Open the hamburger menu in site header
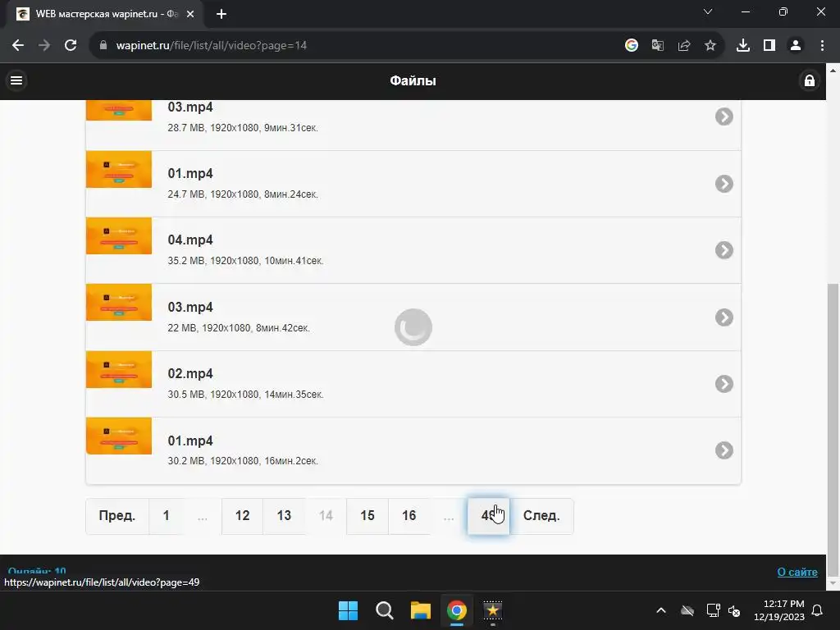Image resolution: width=840 pixels, height=630 pixels. click(x=16, y=80)
